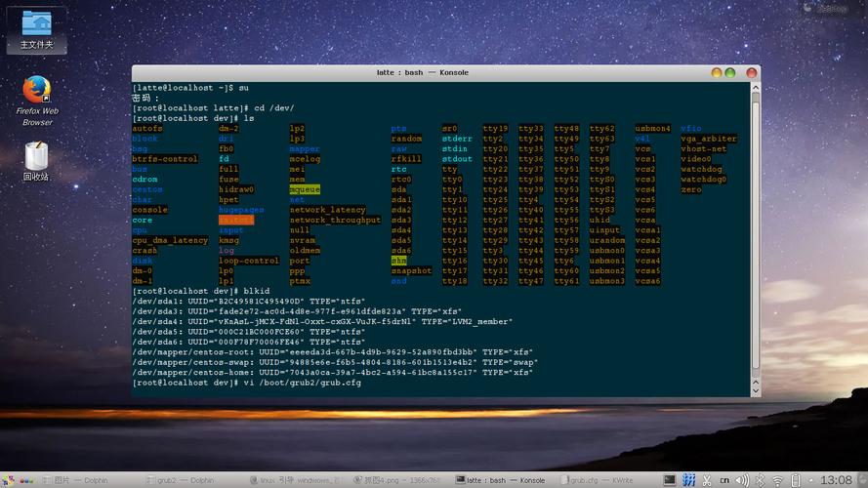
Task: Open the 回收站 trash icon
Action: click(36, 162)
